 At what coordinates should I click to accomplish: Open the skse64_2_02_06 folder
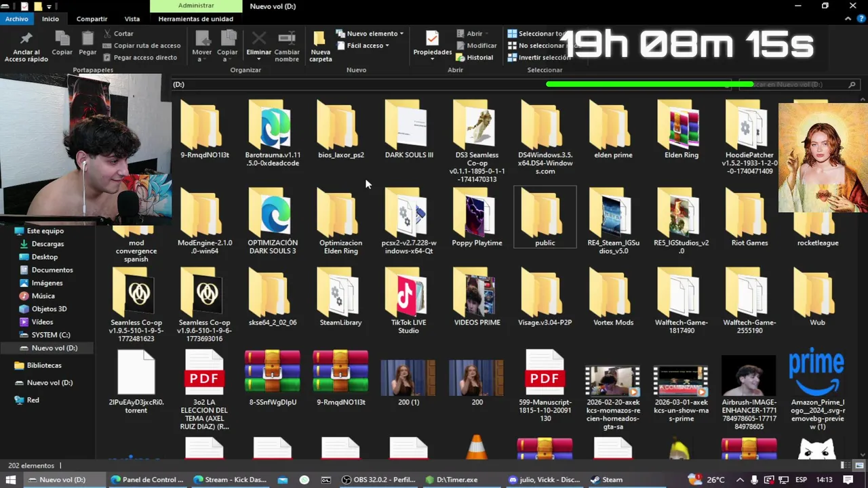273,298
